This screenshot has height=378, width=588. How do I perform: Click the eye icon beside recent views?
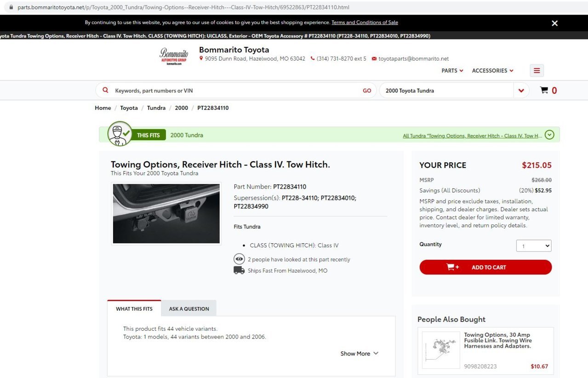point(239,259)
